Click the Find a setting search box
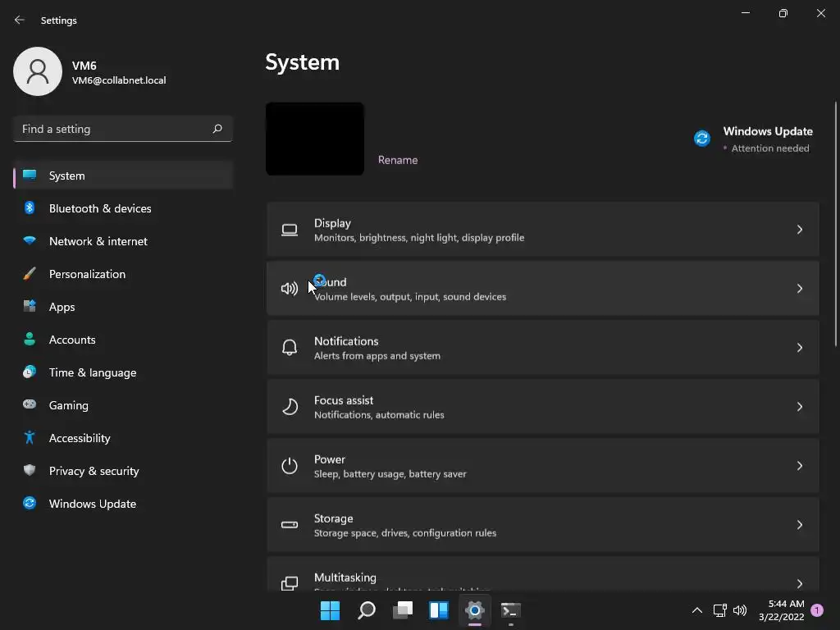 123,129
